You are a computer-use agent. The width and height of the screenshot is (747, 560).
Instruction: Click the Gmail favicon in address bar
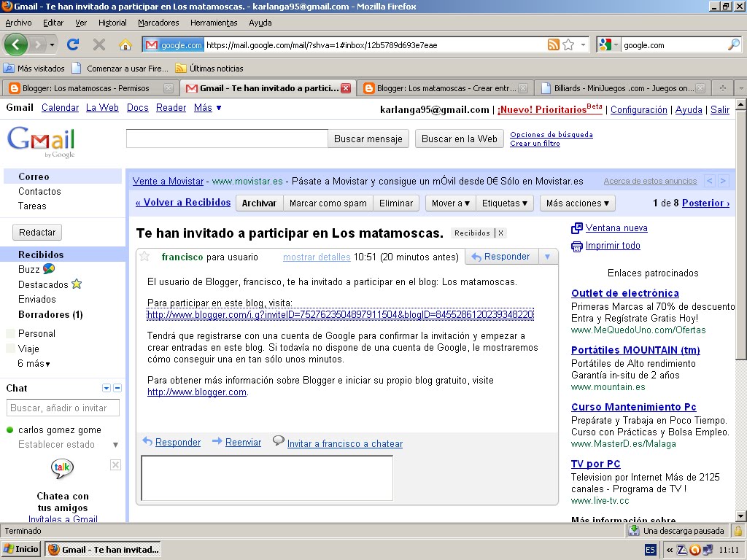coord(152,44)
